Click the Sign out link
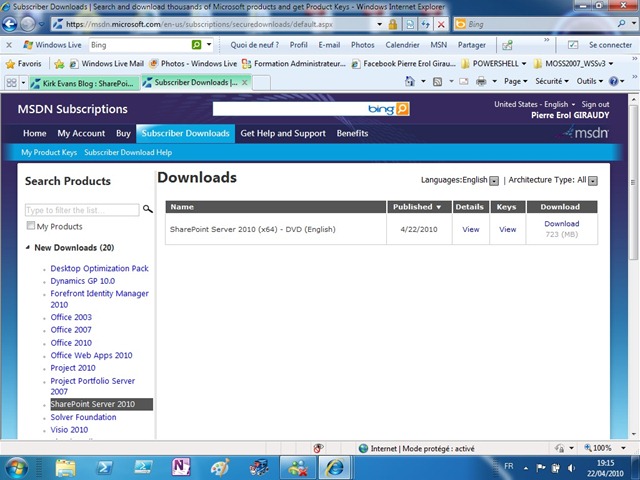The width and height of the screenshot is (640, 480). 595,104
